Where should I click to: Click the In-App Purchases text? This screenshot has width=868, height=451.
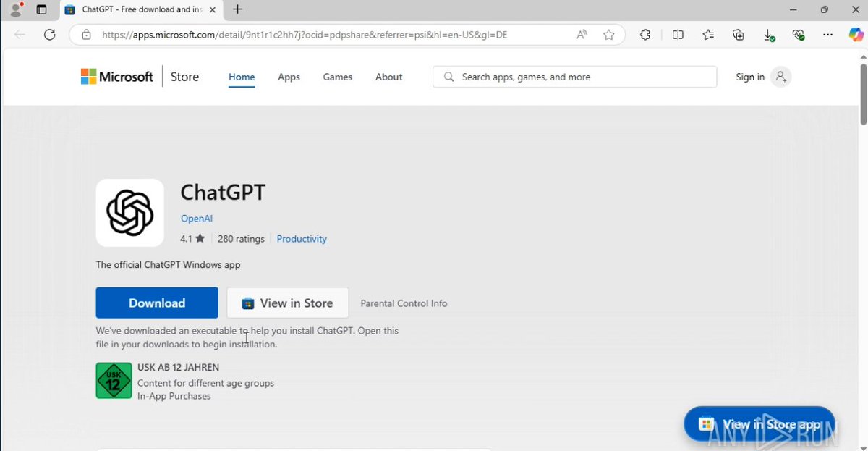[x=174, y=396]
